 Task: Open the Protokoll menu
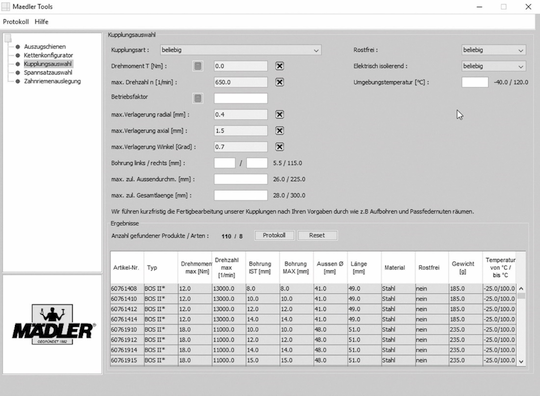16,22
